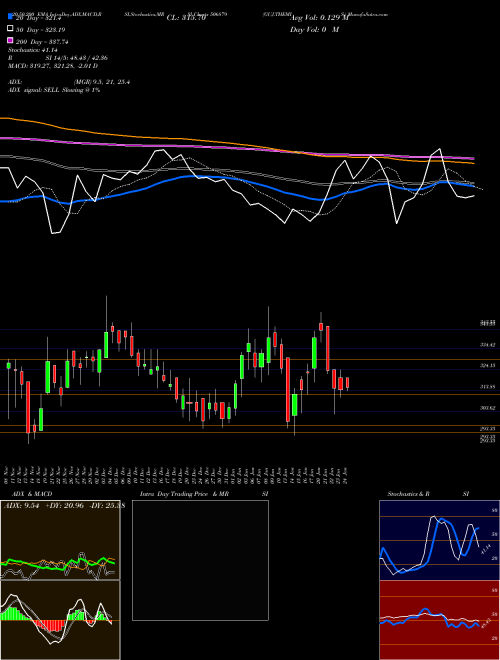Viewport: 500px width, 660px height.
Task: Click the '50 Day = 323.19' label
Action: (x=40, y=30)
